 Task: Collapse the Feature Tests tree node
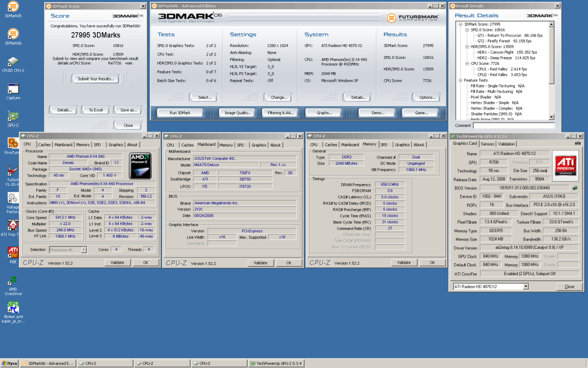(461, 80)
